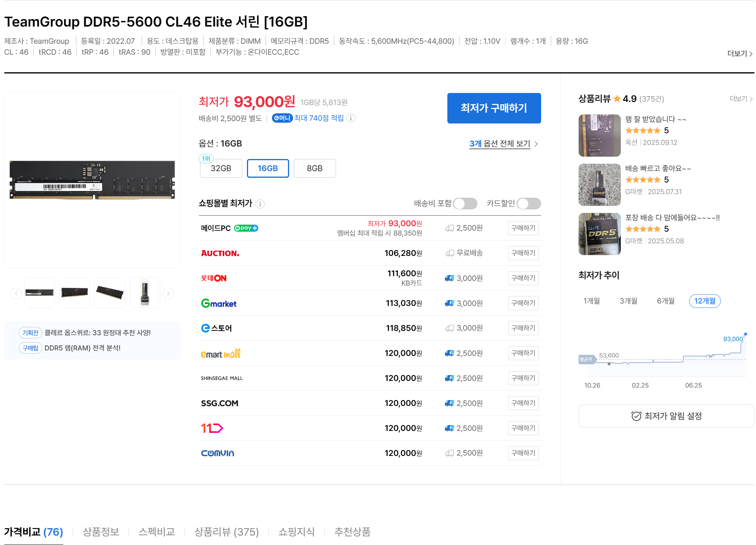Toggle the 배송비 포함 switch
The image size is (756, 545).
[465, 204]
